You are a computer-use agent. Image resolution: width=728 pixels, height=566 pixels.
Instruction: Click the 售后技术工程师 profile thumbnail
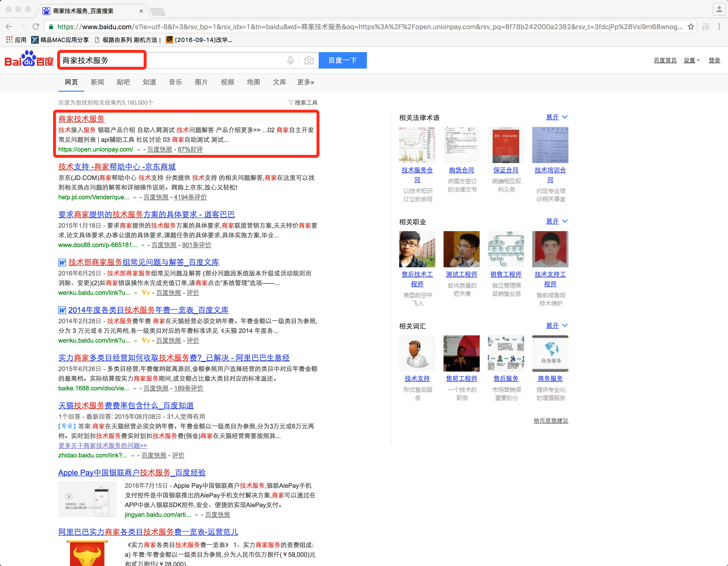[x=417, y=249]
